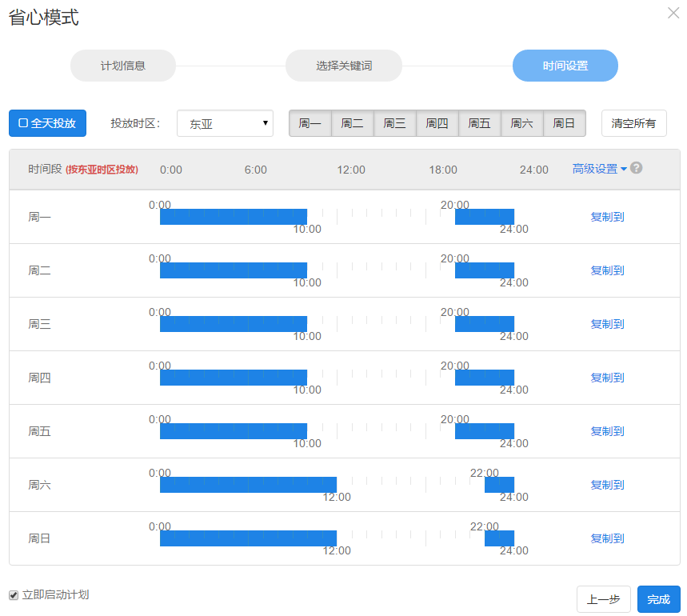The height and width of the screenshot is (616, 687).
Task: Go to the 计划信息 step
Action: (123, 66)
